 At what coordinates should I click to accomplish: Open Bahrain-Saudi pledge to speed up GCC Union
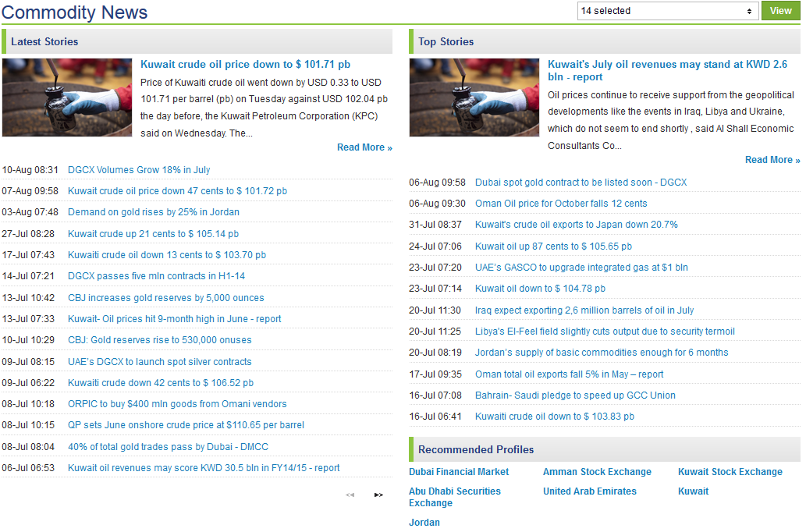pos(575,395)
